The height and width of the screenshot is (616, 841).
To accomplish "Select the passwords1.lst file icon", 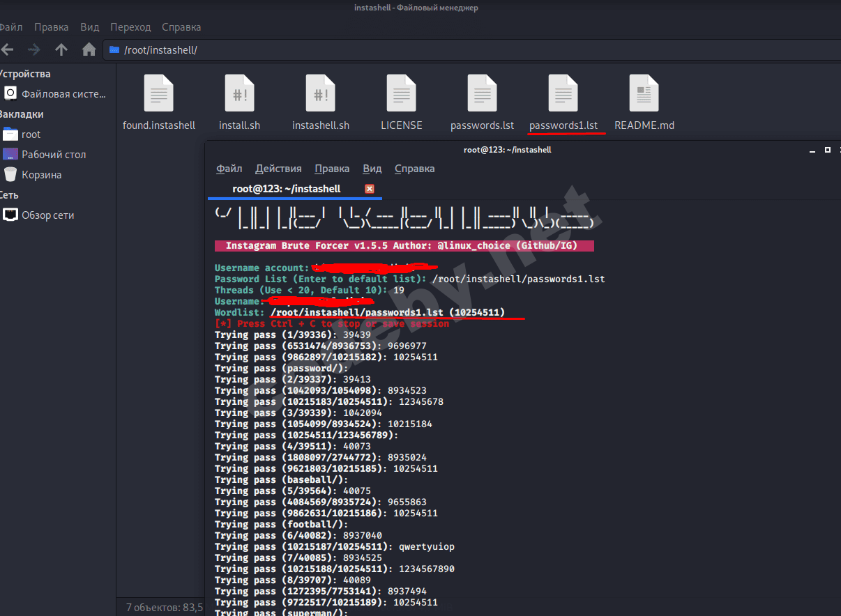I will tap(563, 93).
